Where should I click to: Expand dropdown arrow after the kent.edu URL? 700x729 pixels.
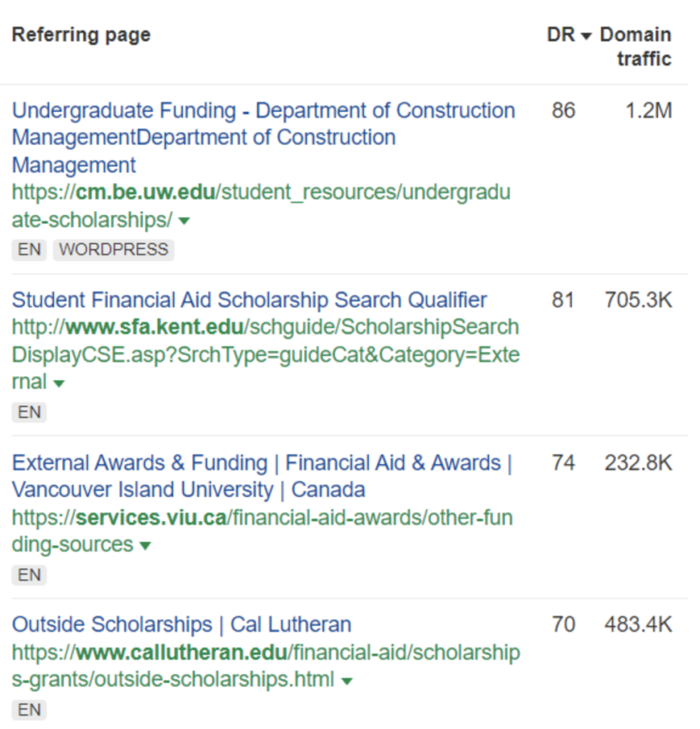coord(58,384)
